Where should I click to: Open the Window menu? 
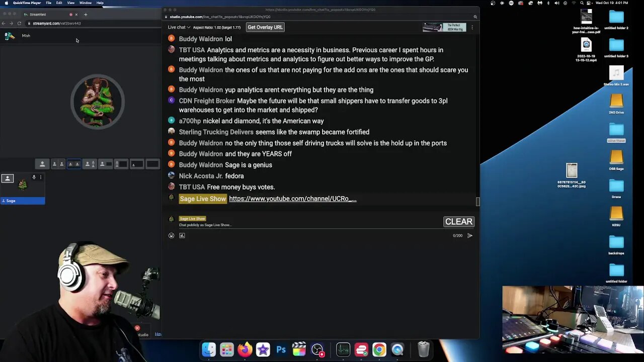coord(86,3)
